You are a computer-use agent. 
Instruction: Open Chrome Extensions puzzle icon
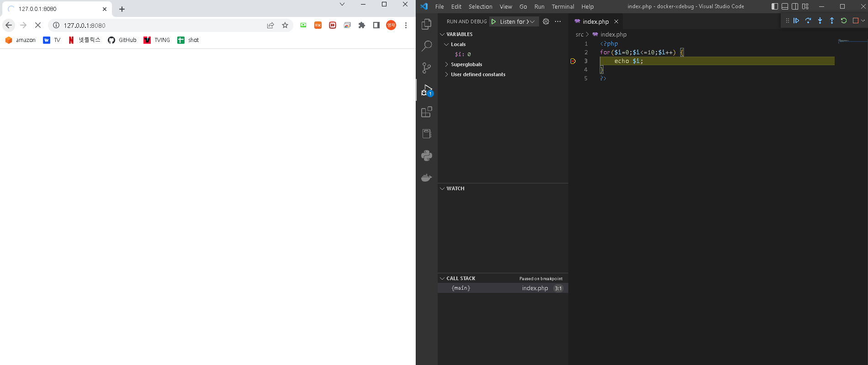point(362,26)
